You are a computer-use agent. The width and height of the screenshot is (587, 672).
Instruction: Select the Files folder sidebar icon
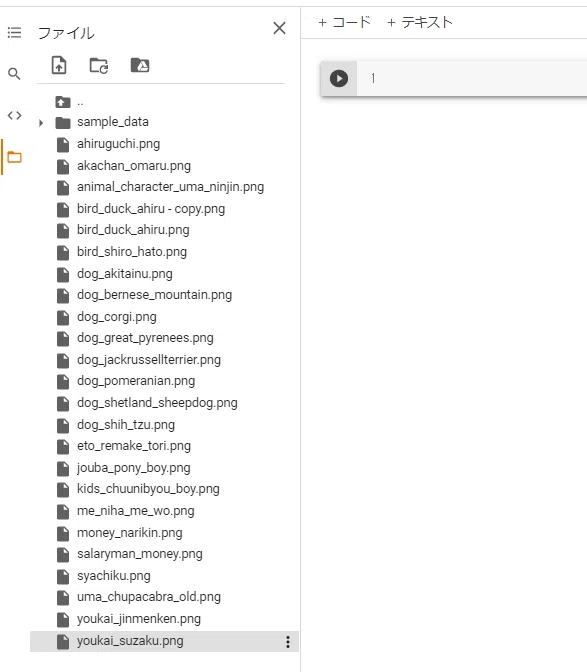(14, 157)
